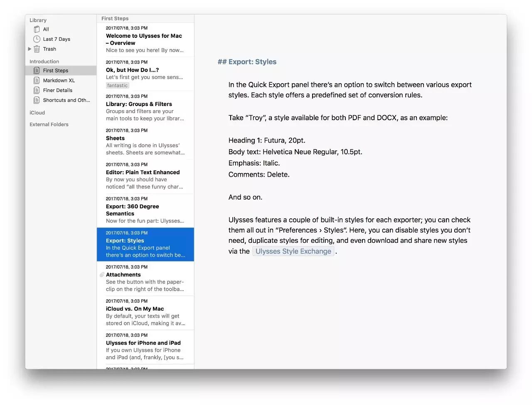This screenshot has height=405, width=532.
Task: Follow the Ulysses Style Exchange link
Action: [293, 251]
